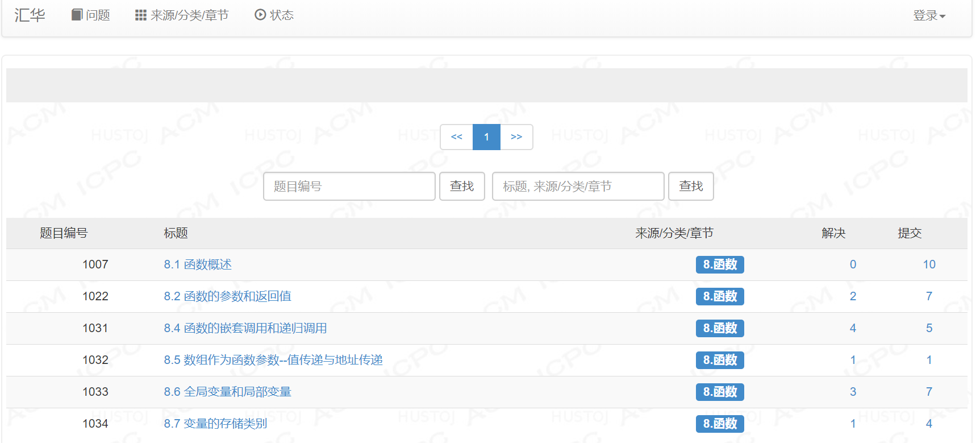Click the grid icon beside 来源/分类/章节
Viewport: 980px width, 443px height.
140,15
